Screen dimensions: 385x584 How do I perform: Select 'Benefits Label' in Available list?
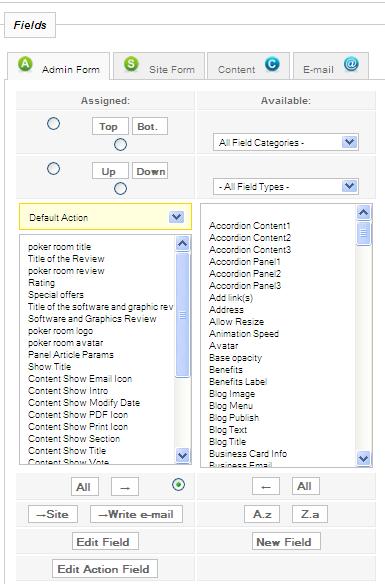pos(238,381)
